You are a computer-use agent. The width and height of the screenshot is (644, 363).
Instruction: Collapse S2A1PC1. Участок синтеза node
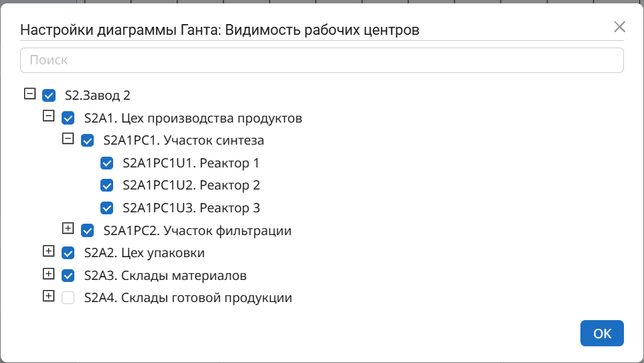click(x=68, y=139)
